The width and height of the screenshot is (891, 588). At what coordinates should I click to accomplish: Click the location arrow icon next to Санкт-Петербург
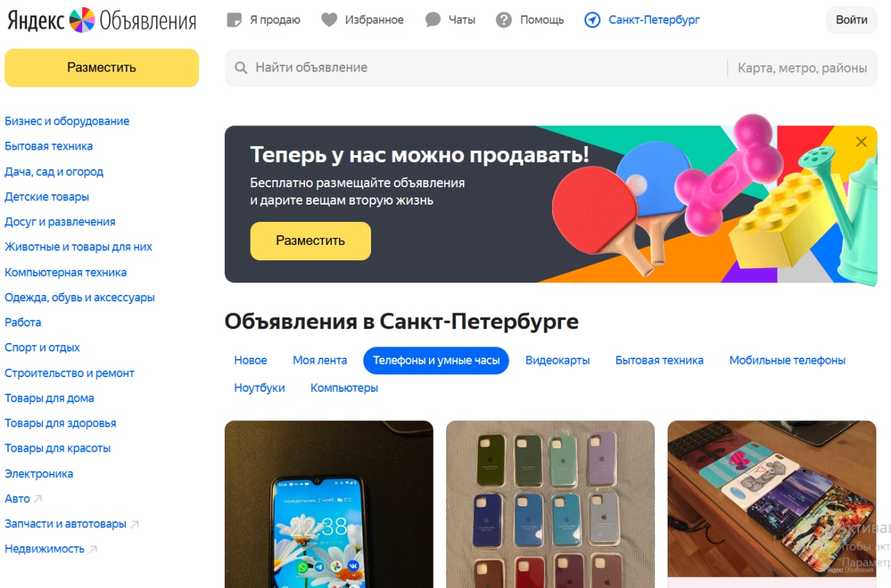[x=592, y=20]
